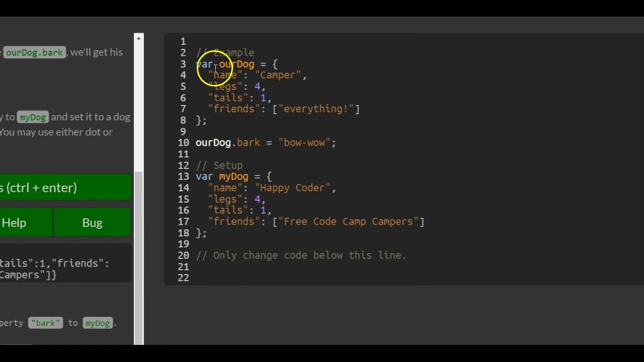
Task: Click the scrollbar up arrow in the instructions panel
Action: (x=139, y=38)
